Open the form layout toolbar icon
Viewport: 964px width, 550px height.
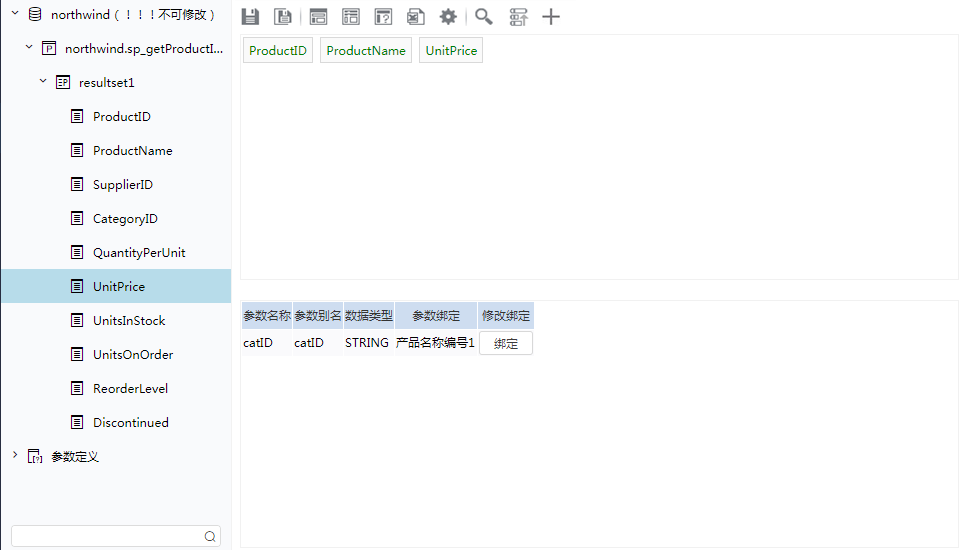pyautogui.click(x=318, y=17)
